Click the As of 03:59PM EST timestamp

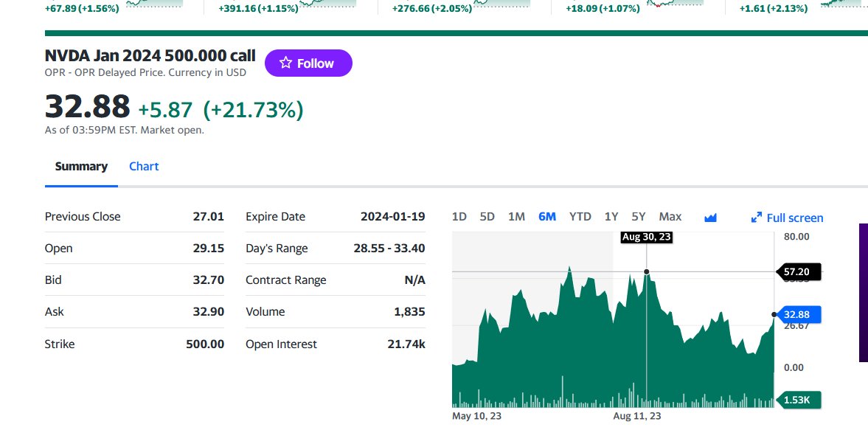125,131
